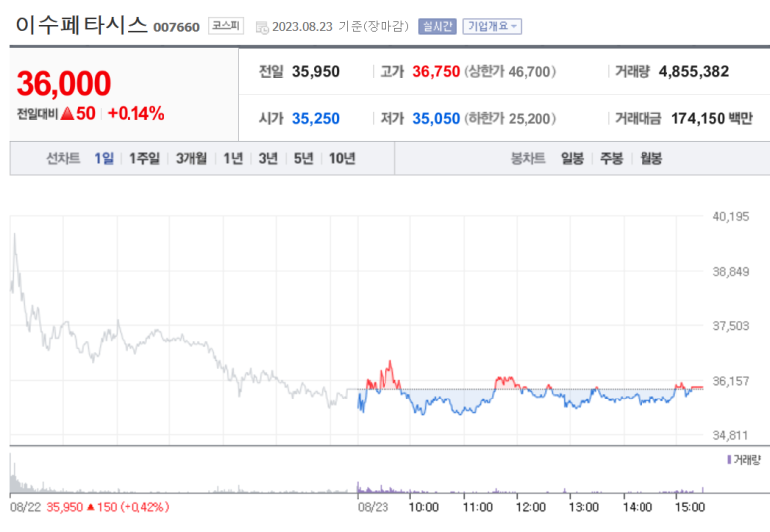Click the date text 2023.08.23 기준(장마감)
Image resolution: width=770 pixels, height=532 pixels.
pyautogui.click(x=341, y=26)
